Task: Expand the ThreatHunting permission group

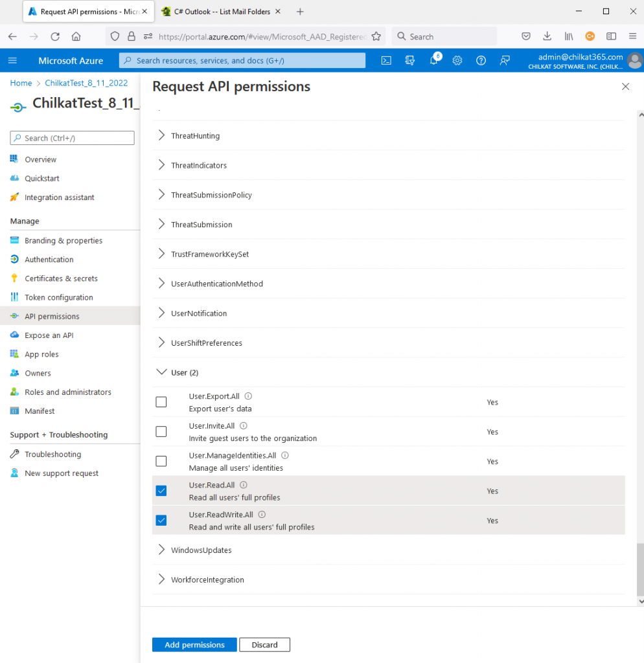Action: (x=161, y=135)
